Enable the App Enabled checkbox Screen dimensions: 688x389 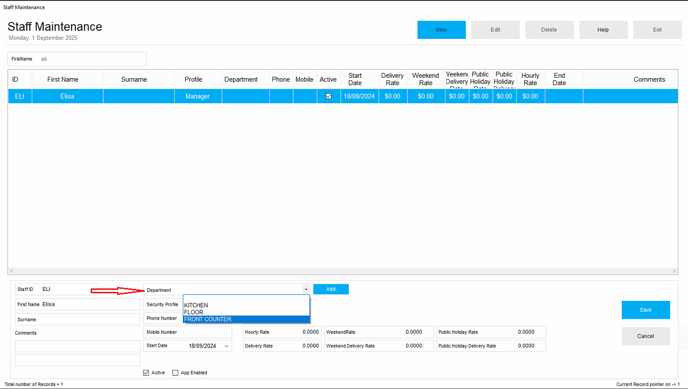[175, 373]
